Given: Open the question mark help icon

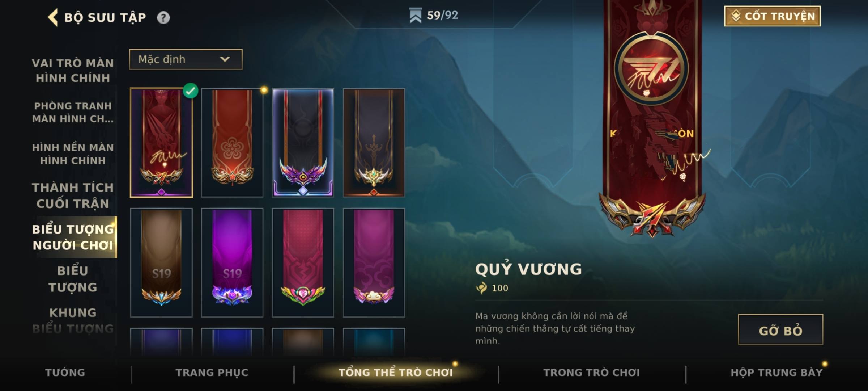Looking at the screenshot, I should pos(163,17).
